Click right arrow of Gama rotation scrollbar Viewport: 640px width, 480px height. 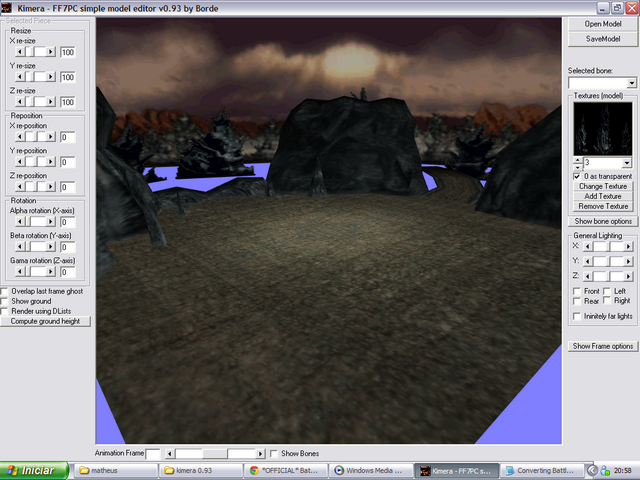click(51, 271)
